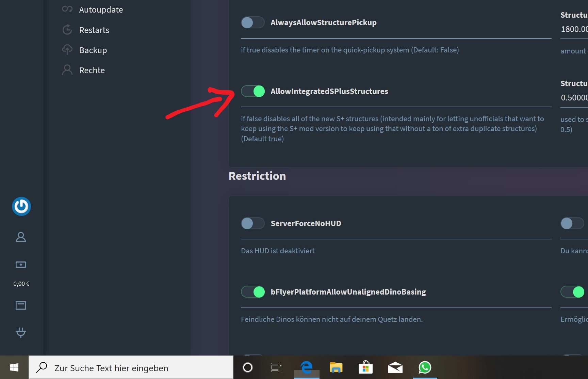Open Rechte permissions page

pos(92,70)
